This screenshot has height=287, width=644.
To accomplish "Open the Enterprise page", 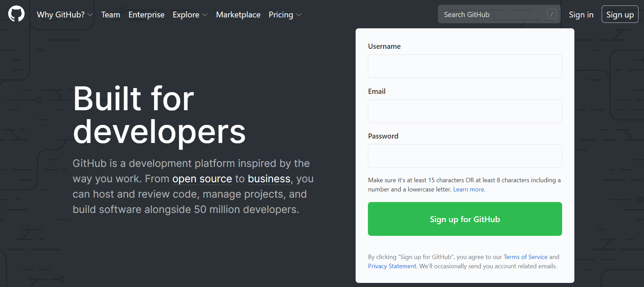I will (146, 15).
